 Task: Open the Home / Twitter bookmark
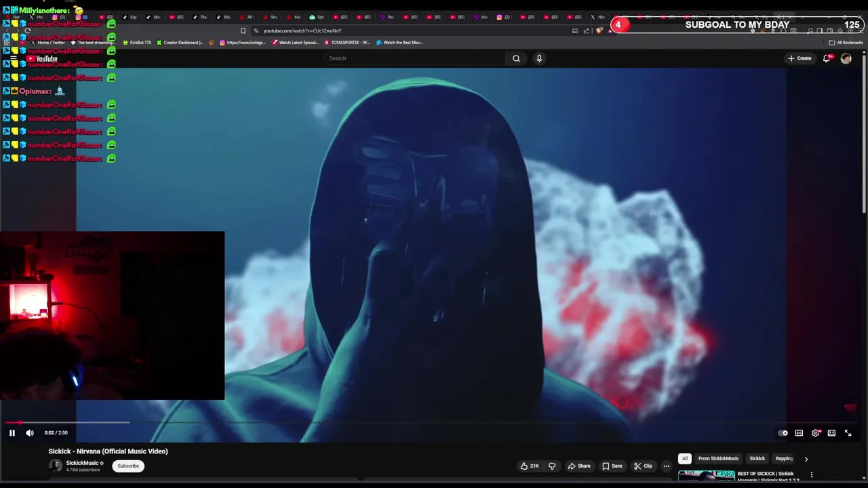tap(47, 43)
